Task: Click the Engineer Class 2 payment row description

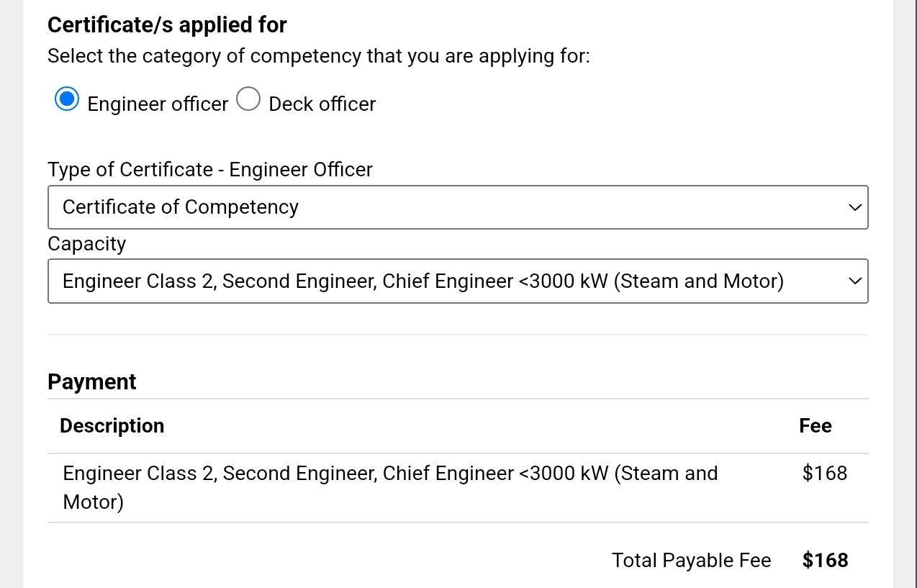Action: (x=390, y=474)
